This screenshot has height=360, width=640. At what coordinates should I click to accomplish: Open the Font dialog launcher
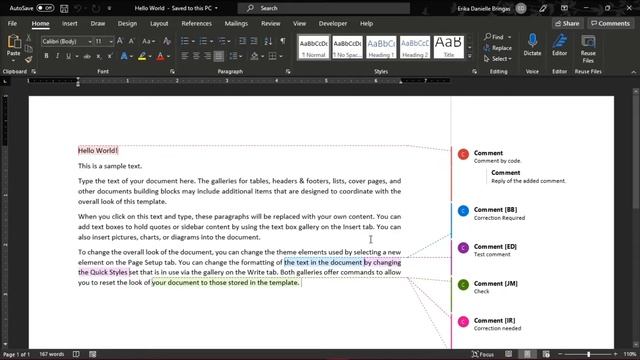tap(172, 71)
